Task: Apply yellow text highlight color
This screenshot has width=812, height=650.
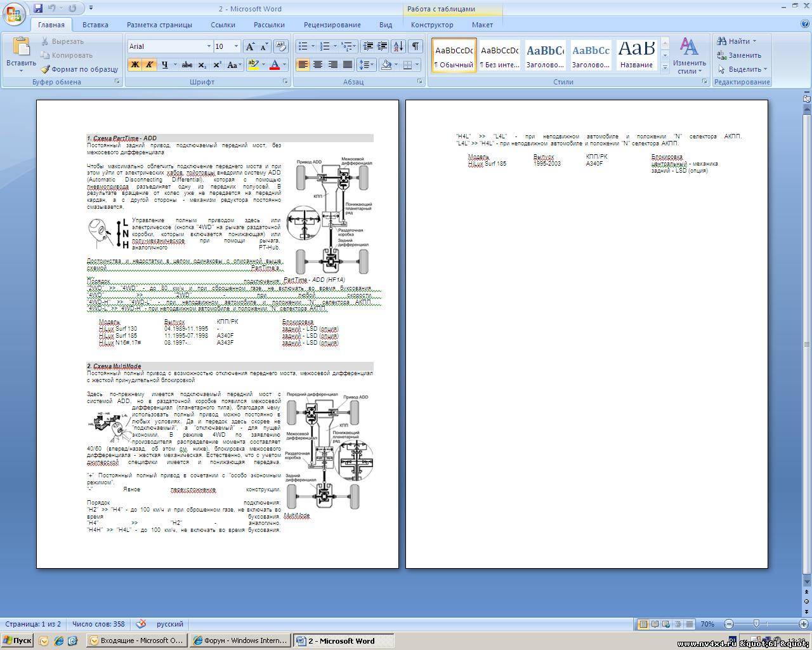Action: [253, 65]
